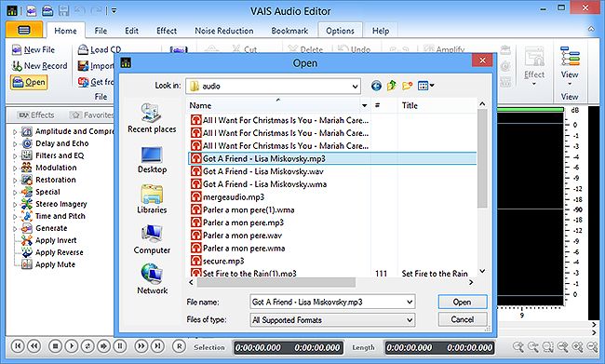Click the stop playback button
Image resolution: width=605 pixels, height=364 pixels.
[55, 346]
